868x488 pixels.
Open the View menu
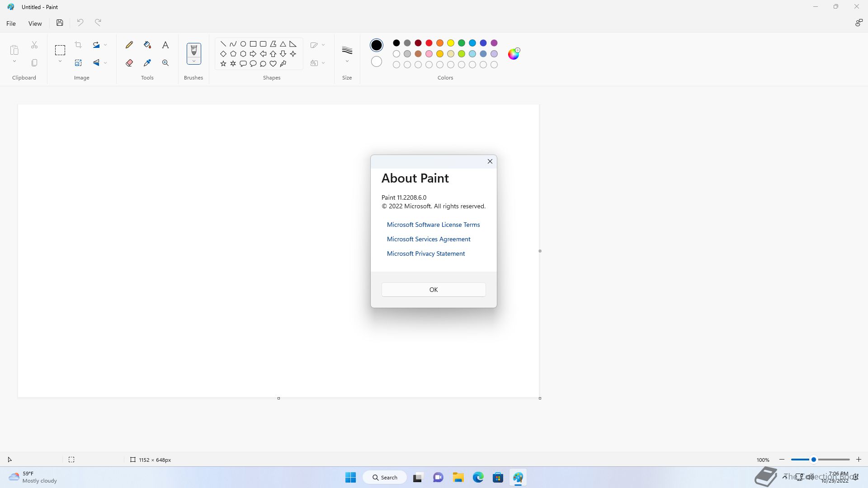point(35,23)
